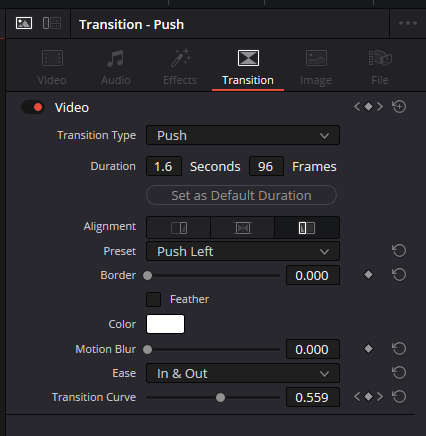Reset the Border value
The image size is (426, 436).
tap(399, 275)
